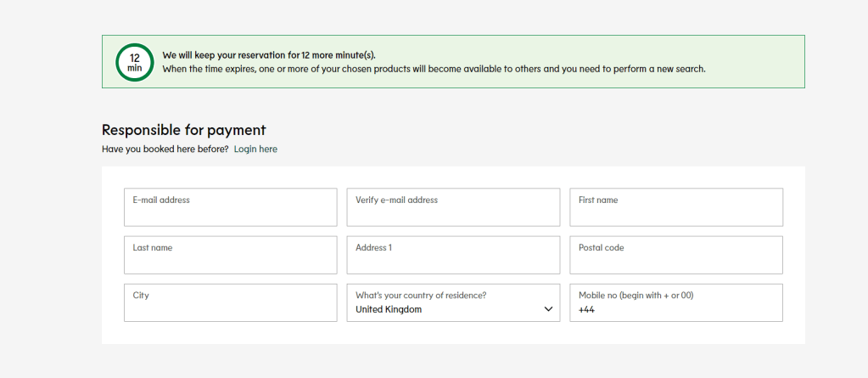Open the Login here link
Image resolution: width=868 pixels, height=378 pixels.
click(255, 150)
